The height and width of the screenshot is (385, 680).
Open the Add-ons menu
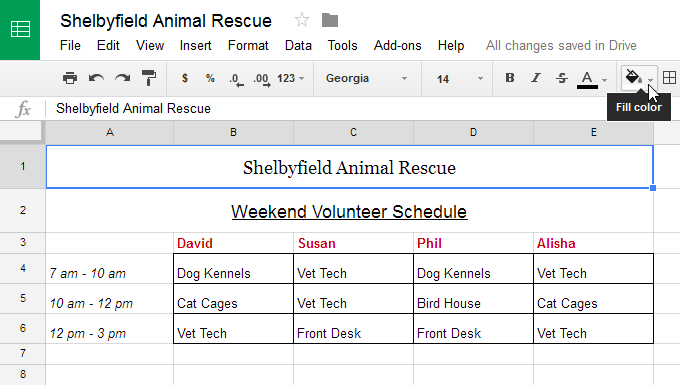coord(398,46)
